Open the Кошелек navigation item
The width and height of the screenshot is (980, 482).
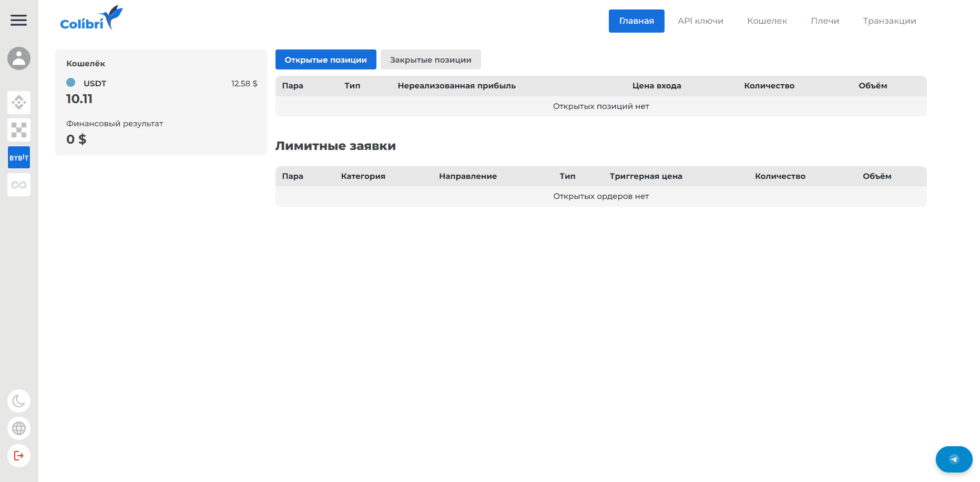767,21
